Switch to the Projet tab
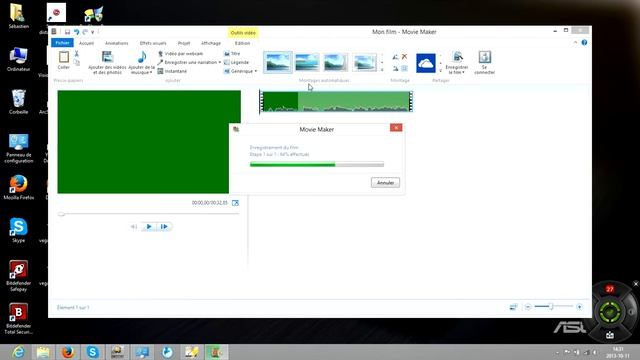 coord(184,43)
